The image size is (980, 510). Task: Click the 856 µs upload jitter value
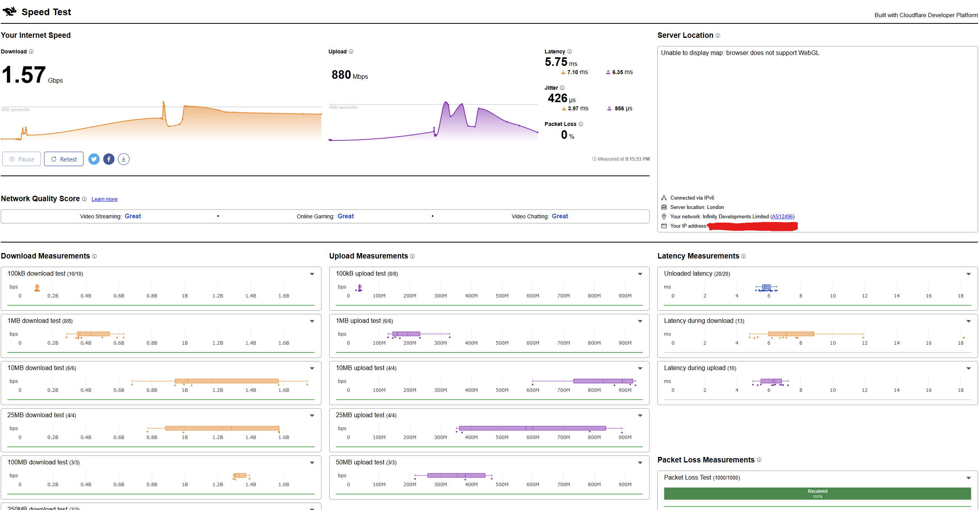click(623, 108)
